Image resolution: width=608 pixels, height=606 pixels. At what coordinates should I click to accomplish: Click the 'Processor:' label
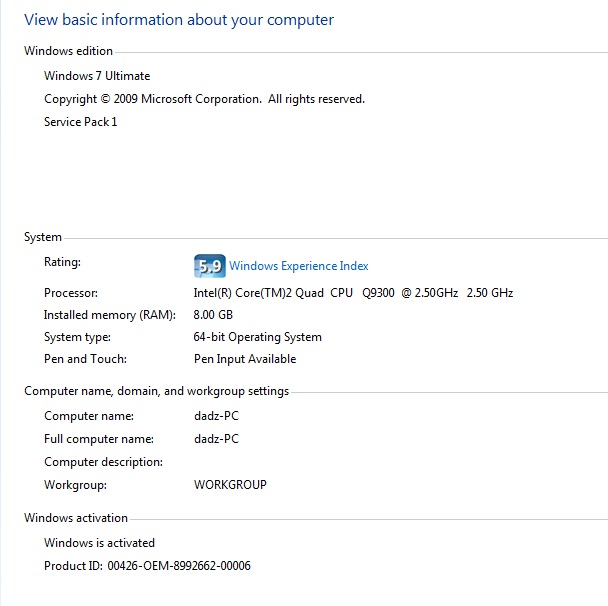[x=71, y=293]
